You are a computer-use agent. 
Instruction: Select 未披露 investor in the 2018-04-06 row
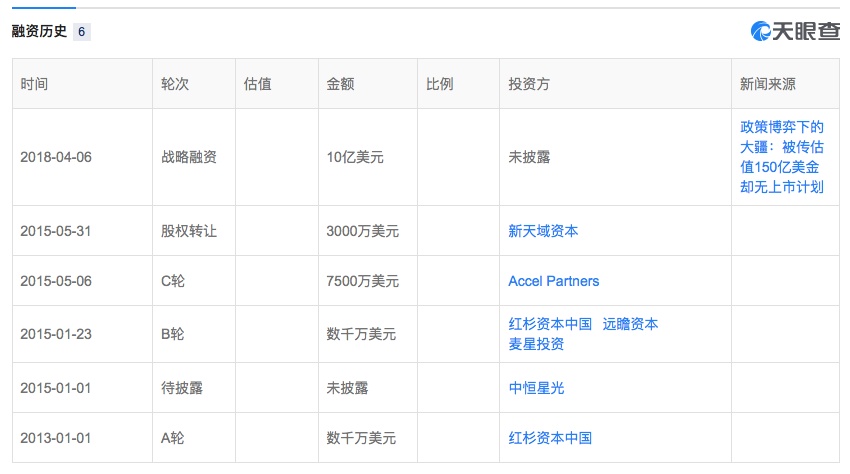(529, 157)
